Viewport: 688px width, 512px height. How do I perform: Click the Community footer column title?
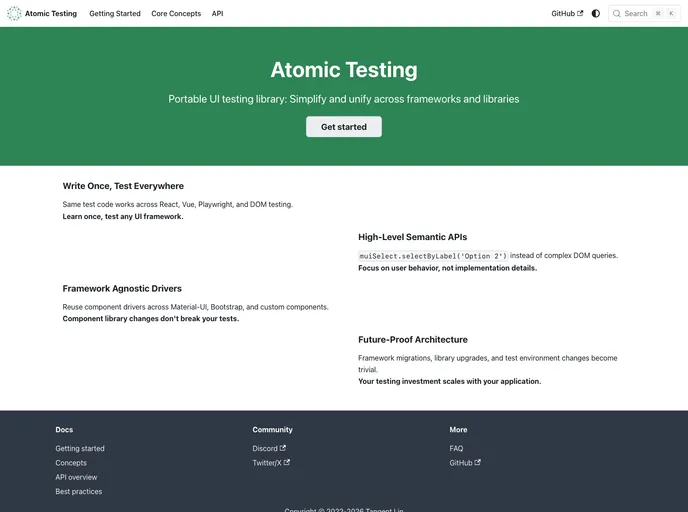272,430
